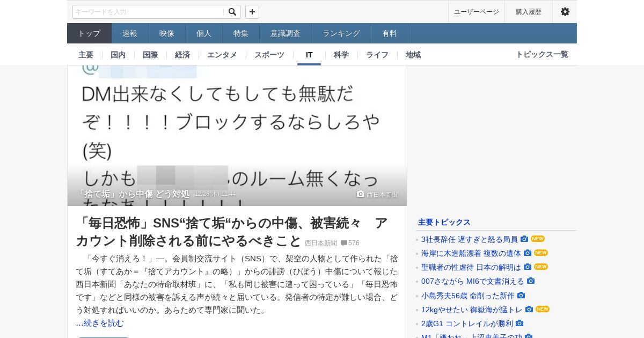Image resolution: width=644 pixels, height=338 pixels.
Task: Open article headline 「毎日恐怖」SNS捨て垢
Action: (x=232, y=232)
